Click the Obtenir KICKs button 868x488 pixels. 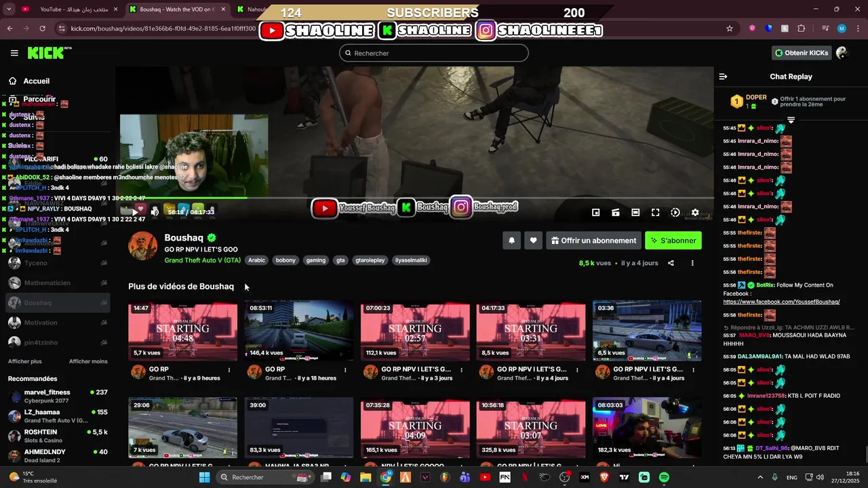click(802, 53)
